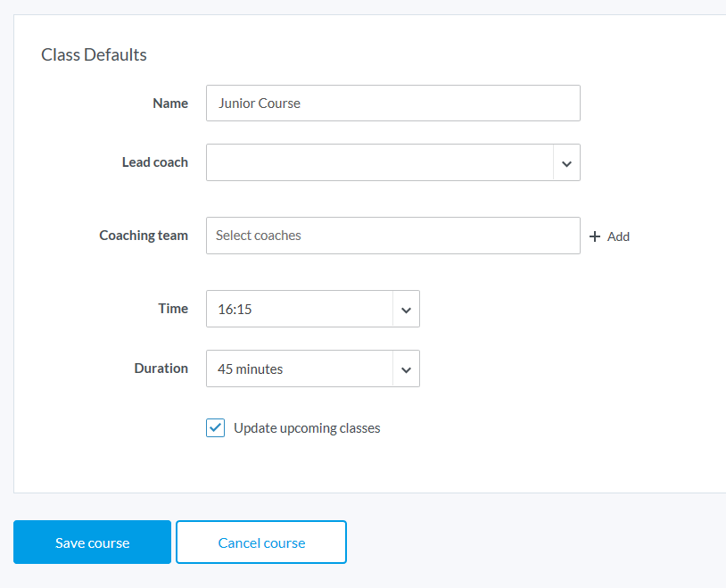Open the Duration dropdown showing 45 minutes
The image size is (726, 588).
pyautogui.click(x=300, y=369)
